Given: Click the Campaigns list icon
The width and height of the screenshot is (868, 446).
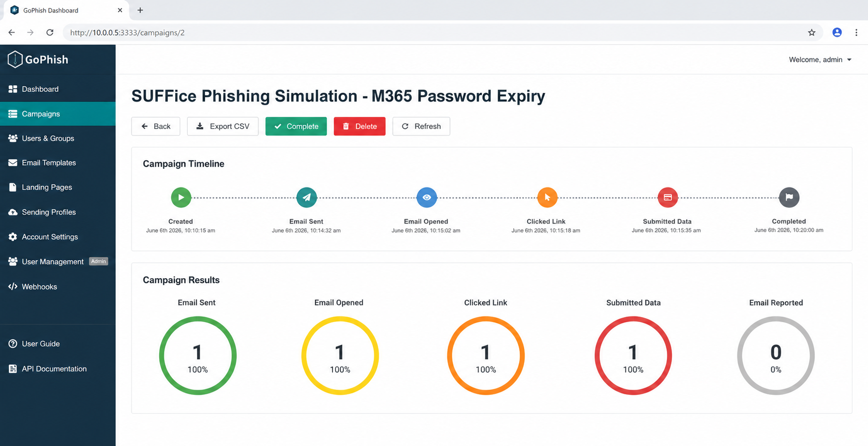Looking at the screenshot, I should point(13,114).
